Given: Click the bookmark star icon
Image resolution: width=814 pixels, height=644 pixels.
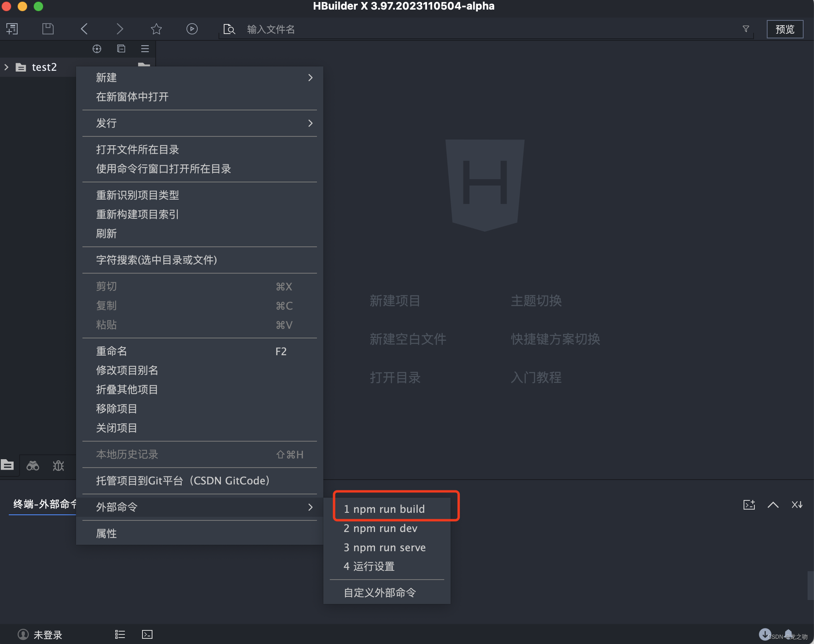Looking at the screenshot, I should point(156,29).
